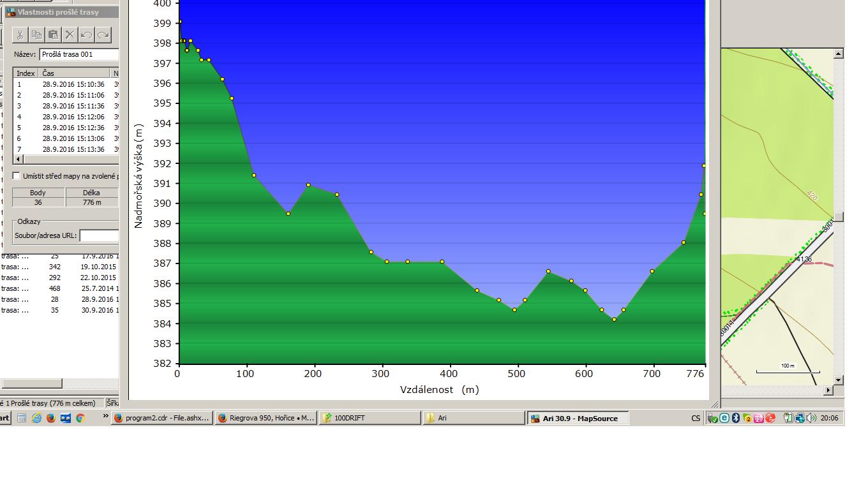Click the 'Čas' column header
Screen dimensions: 868x490
[75, 73]
